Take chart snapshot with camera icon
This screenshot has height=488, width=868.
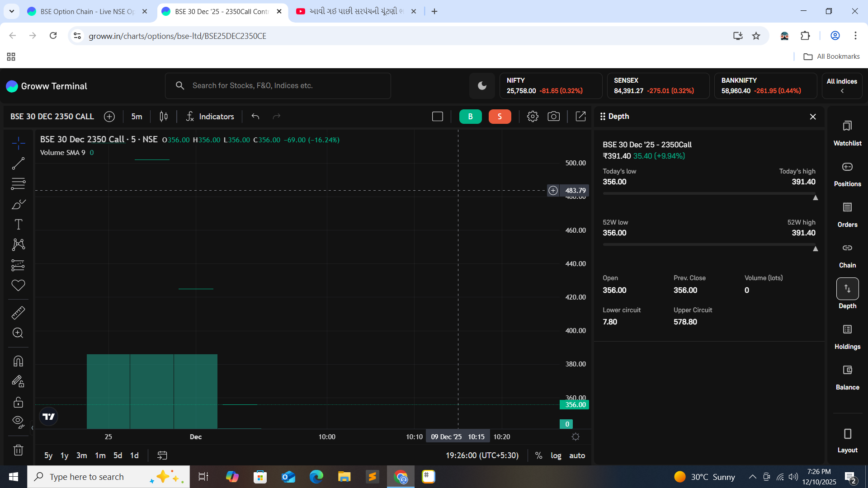[x=553, y=117]
